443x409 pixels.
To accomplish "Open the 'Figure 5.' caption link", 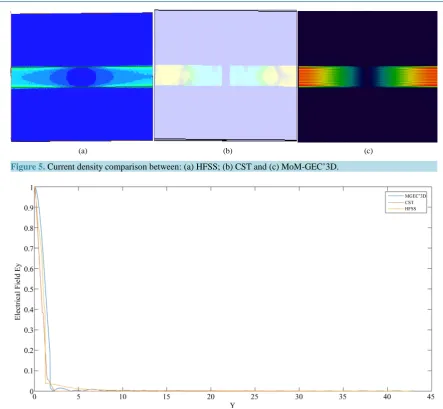I will (x=28, y=167).
